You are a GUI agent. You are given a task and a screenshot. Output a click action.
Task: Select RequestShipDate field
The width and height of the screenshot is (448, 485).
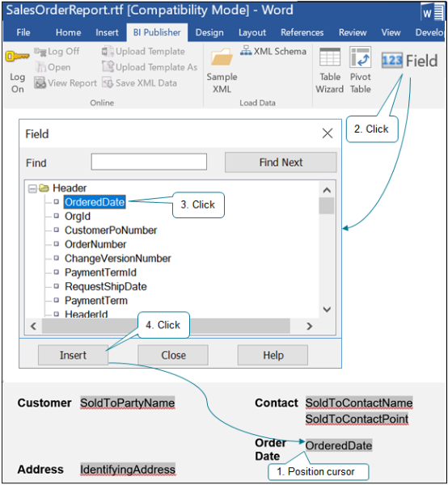pos(105,286)
